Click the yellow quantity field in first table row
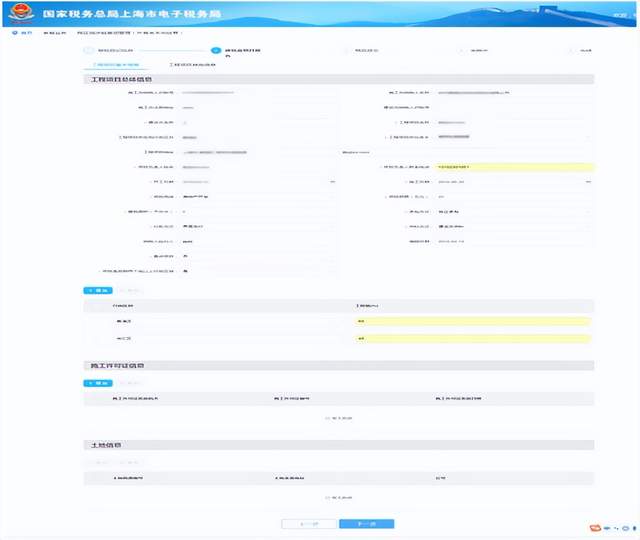The image size is (640, 540). pyautogui.click(x=473, y=321)
